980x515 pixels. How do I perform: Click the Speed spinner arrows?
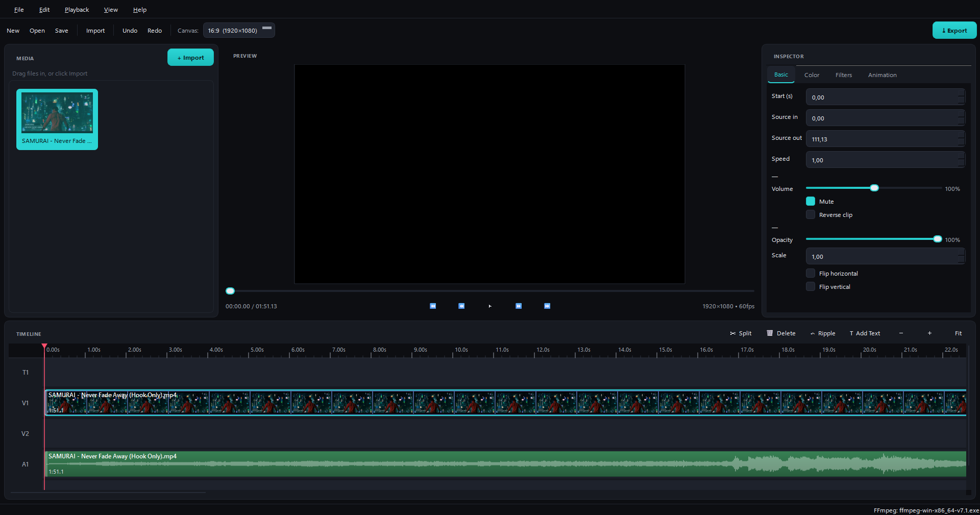[x=961, y=160]
